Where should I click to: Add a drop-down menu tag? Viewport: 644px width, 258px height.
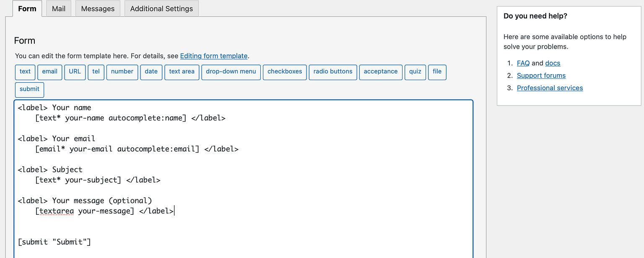[231, 72]
